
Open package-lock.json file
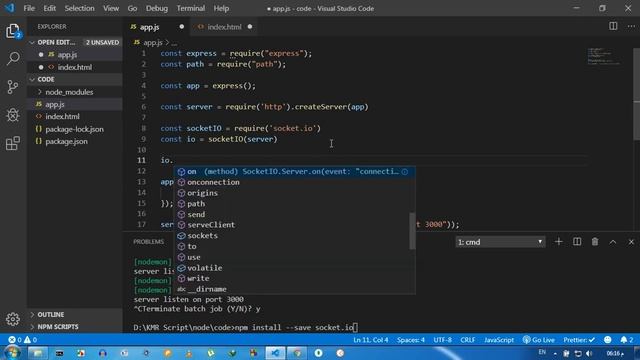coord(75,129)
